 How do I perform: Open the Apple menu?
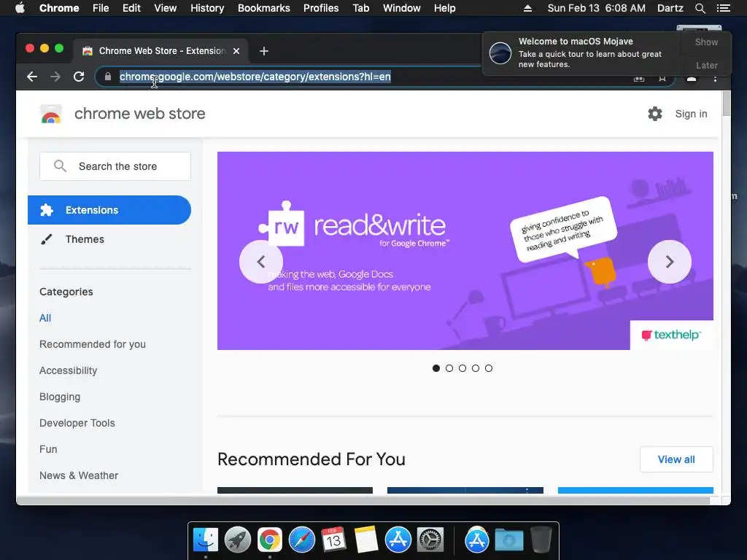point(20,7)
